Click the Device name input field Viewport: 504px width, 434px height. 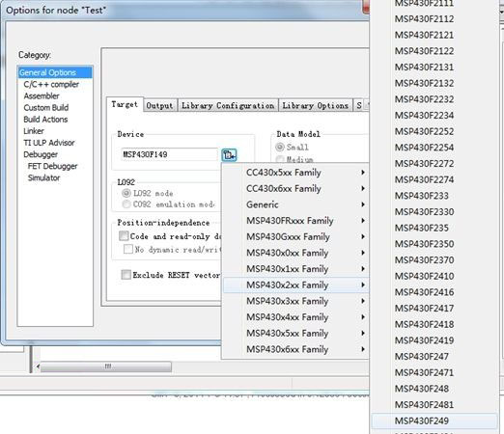(170, 154)
